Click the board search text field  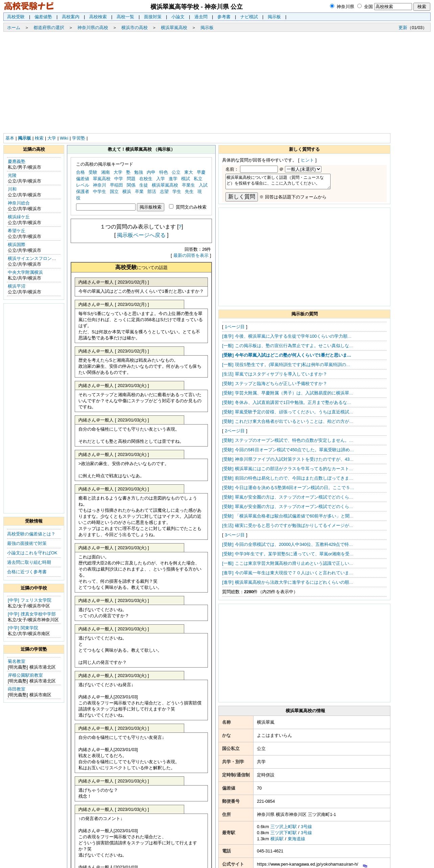pyautogui.click(x=106, y=207)
